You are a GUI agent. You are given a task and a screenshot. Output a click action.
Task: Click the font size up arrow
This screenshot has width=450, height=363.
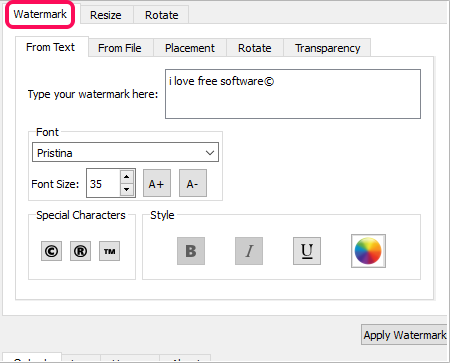pos(127,177)
